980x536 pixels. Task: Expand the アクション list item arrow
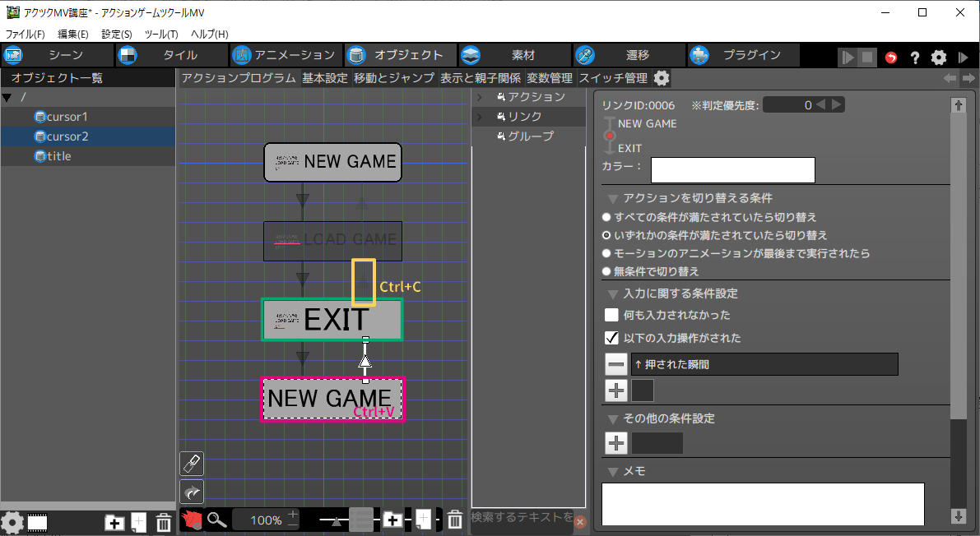coord(479,97)
